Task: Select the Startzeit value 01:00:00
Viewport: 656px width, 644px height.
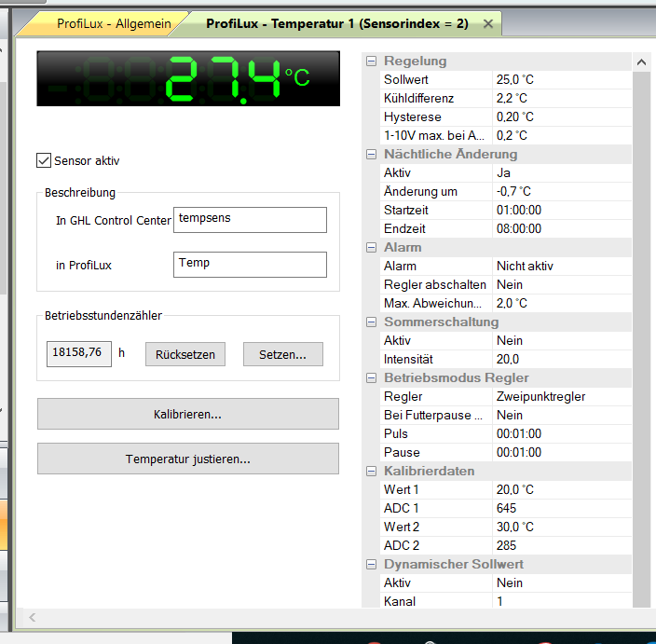Action: click(562, 210)
